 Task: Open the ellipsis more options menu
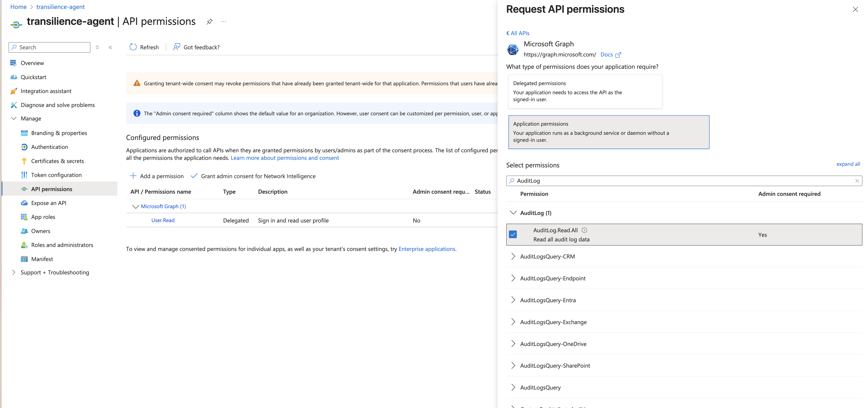[224, 22]
